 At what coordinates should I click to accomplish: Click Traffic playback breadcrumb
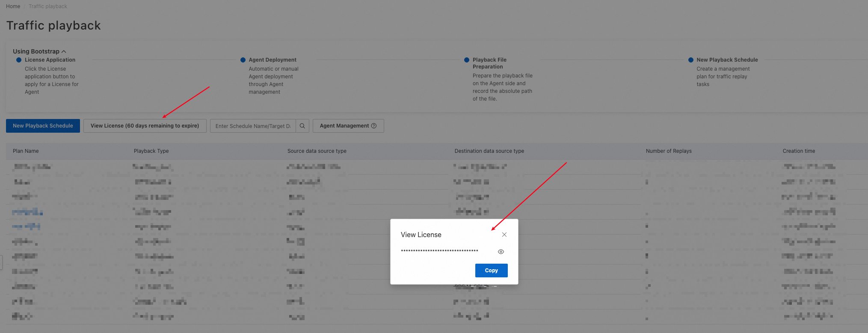point(48,6)
